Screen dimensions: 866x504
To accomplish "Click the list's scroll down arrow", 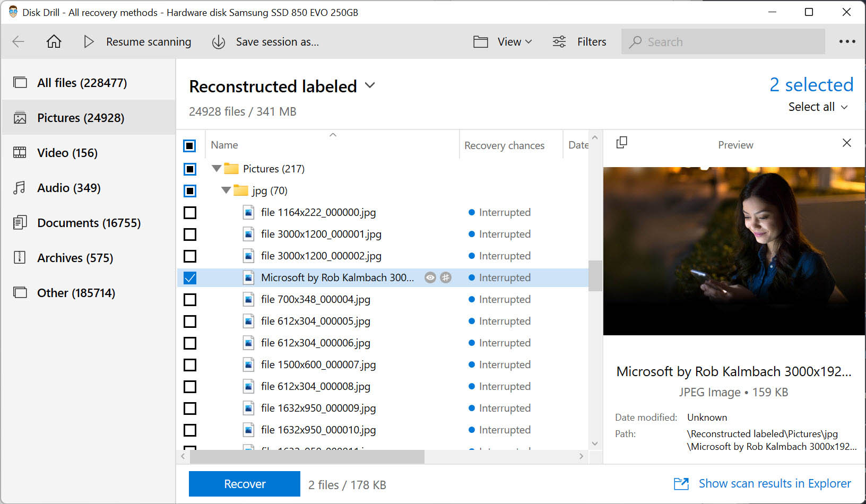I will click(x=595, y=444).
